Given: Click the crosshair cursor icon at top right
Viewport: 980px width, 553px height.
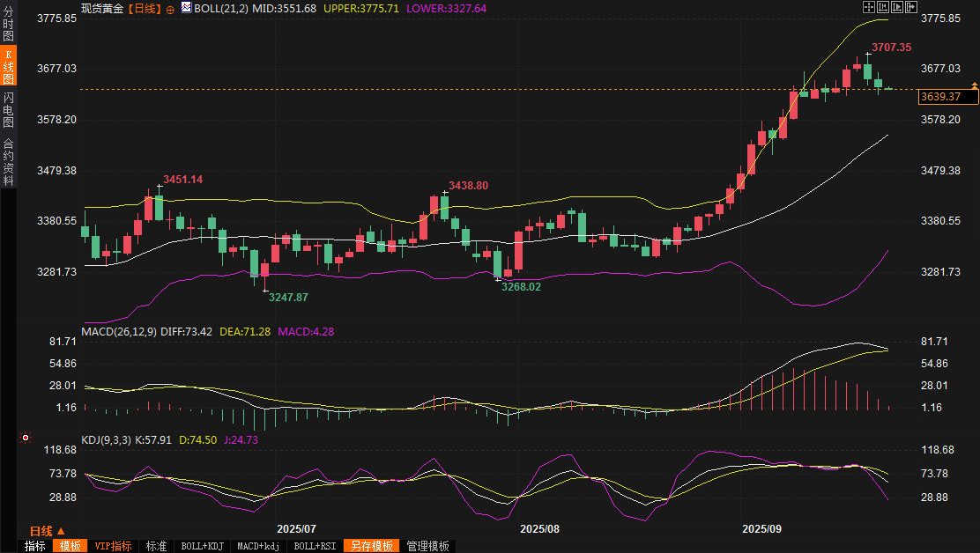Looking at the screenshot, I should coord(869,7).
